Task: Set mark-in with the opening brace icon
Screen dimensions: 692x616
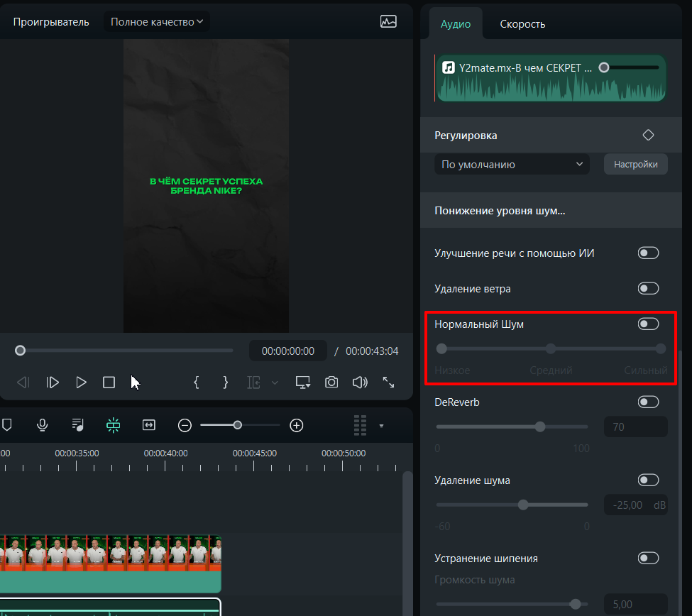Action: point(197,382)
